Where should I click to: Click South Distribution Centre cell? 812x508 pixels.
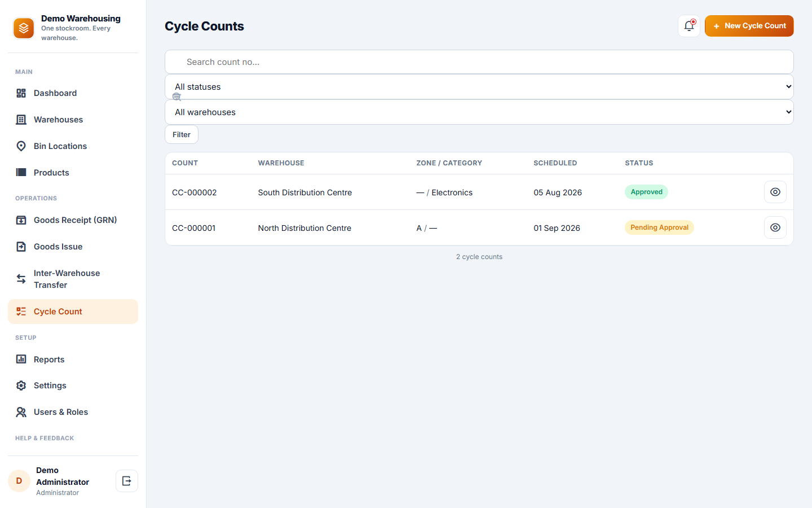[x=305, y=192]
